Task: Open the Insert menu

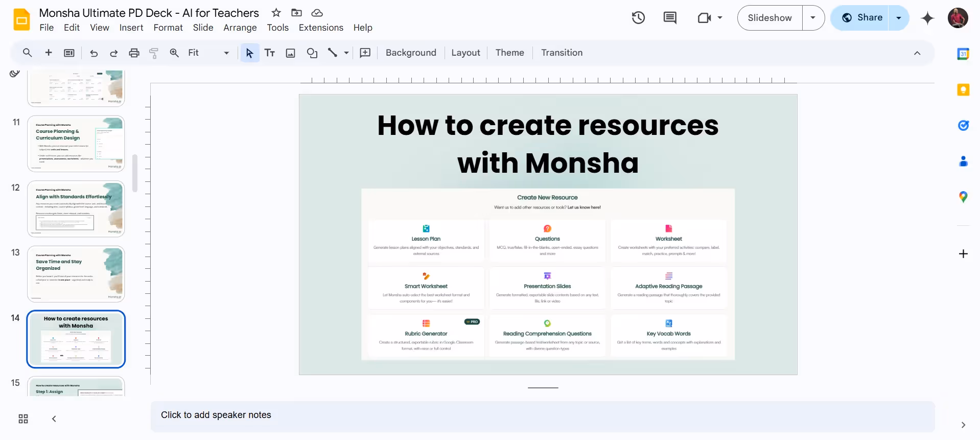Action: (131, 28)
